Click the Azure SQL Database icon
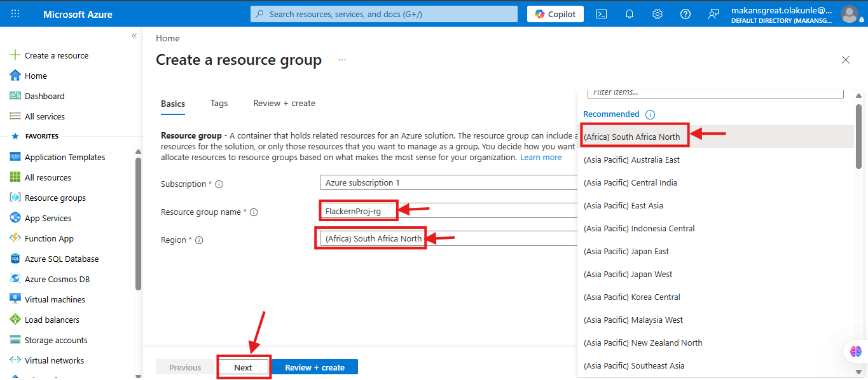The image size is (868, 380). (x=15, y=259)
